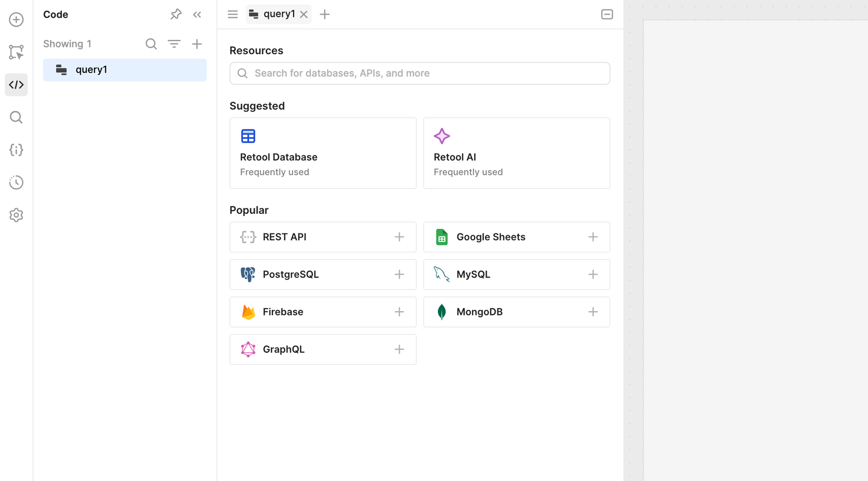Click the Retool Database table icon
The height and width of the screenshot is (481, 868).
248,136
